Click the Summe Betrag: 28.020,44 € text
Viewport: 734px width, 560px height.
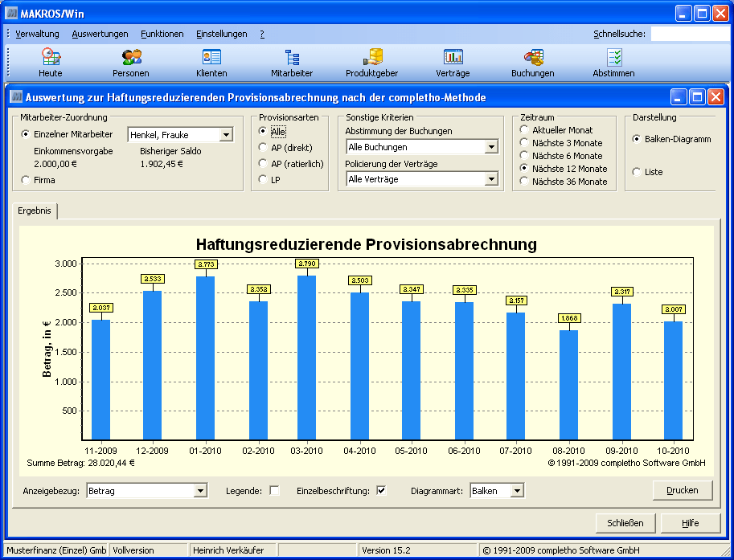click(80, 463)
